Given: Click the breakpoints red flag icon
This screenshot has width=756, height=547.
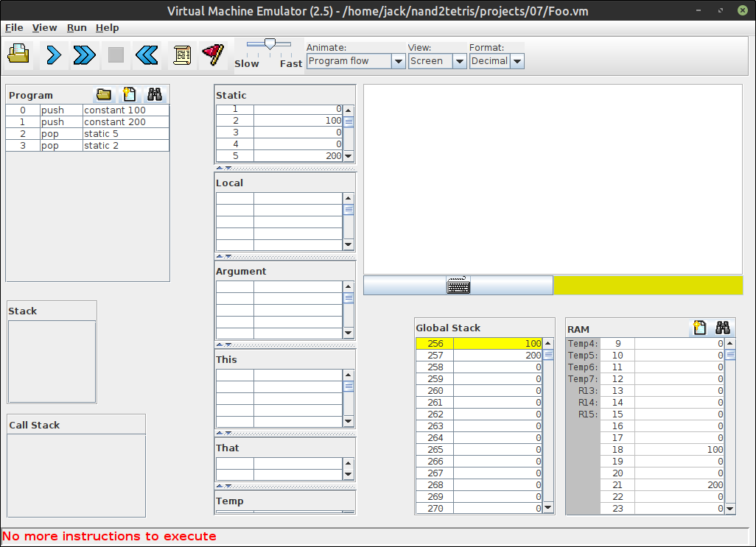Looking at the screenshot, I should click(213, 54).
